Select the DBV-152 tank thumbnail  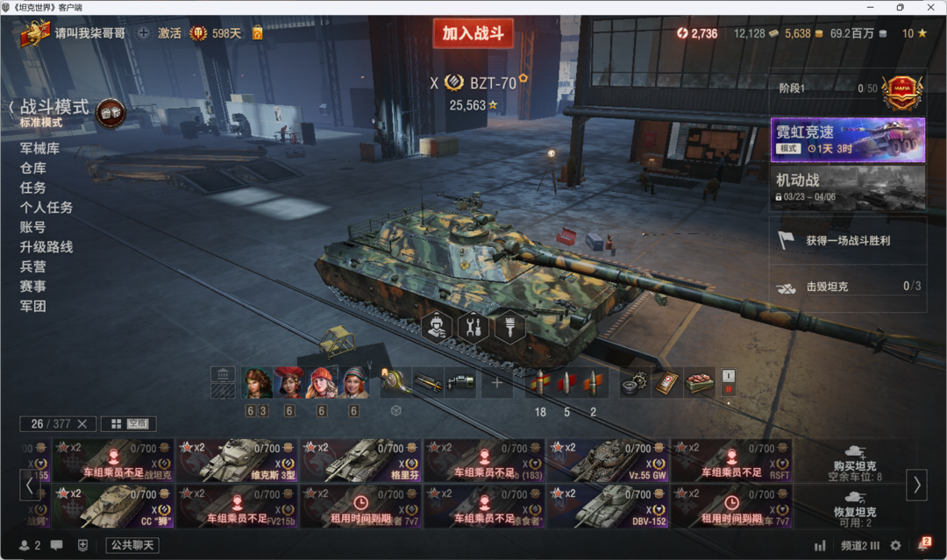[x=609, y=507]
